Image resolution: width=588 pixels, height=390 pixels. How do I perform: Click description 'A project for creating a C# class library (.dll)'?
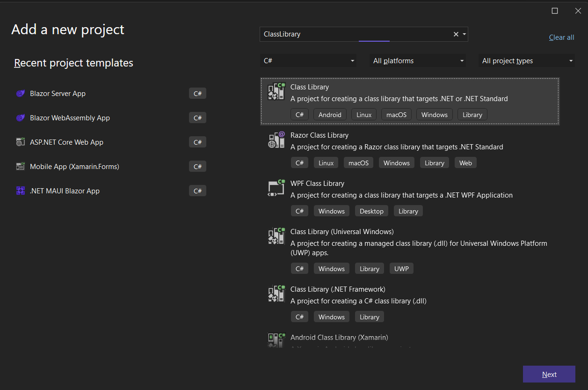(x=358, y=301)
